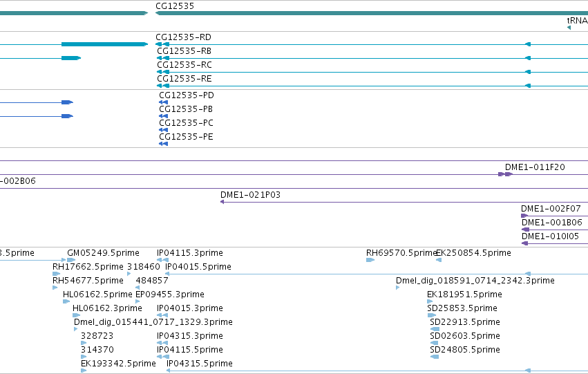Select the EK181951.5prime EST label
This screenshot has width=588, height=374.
point(464,295)
